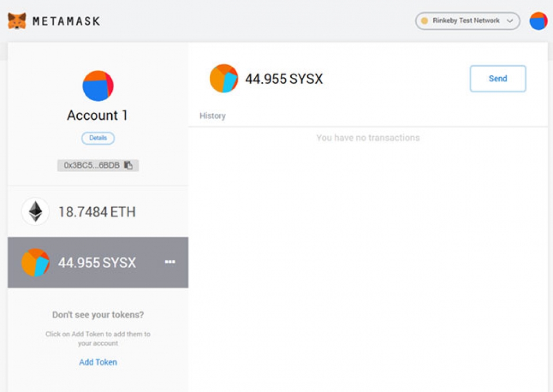Click the Ethereum diamond icon

[35, 212]
